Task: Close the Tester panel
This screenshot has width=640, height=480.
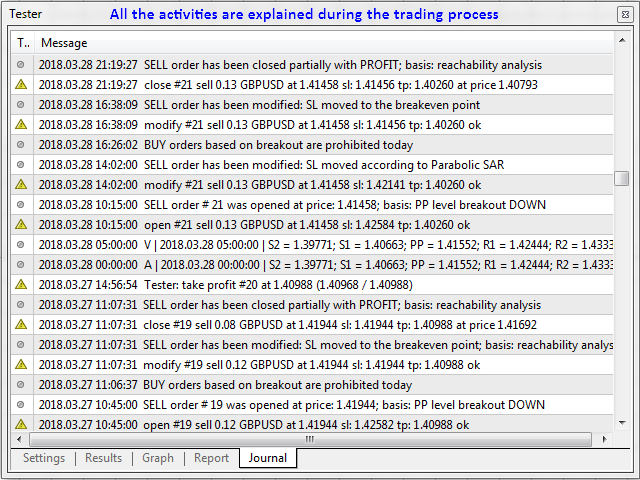Action: click(x=625, y=14)
